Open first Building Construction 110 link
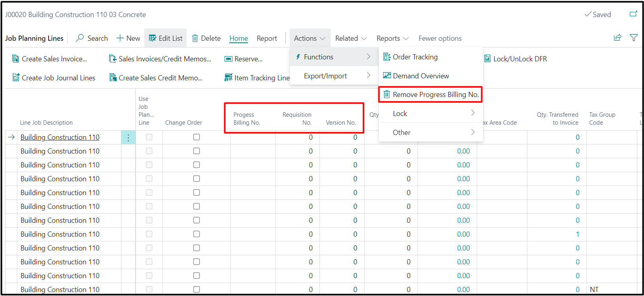Screen dimensions: 644x296 (x=60, y=137)
